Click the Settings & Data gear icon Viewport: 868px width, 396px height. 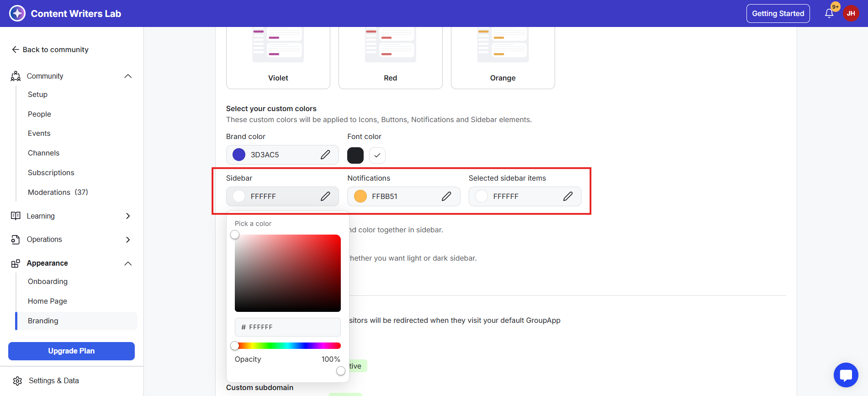(17, 381)
